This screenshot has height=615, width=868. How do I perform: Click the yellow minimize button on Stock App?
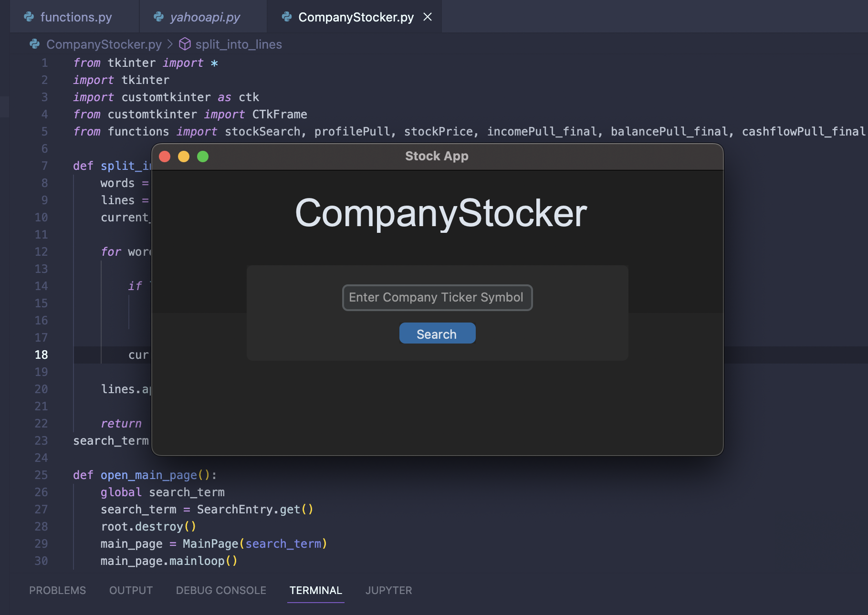[184, 156]
